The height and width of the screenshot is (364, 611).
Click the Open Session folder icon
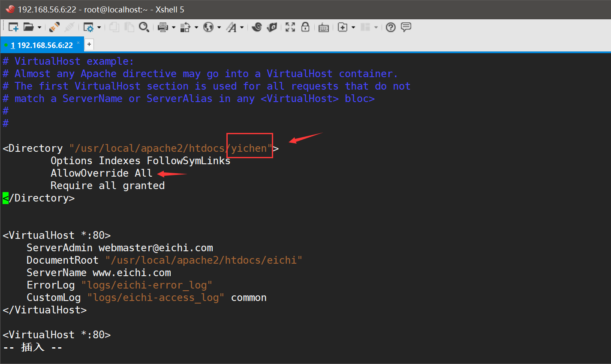pyautogui.click(x=28, y=27)
